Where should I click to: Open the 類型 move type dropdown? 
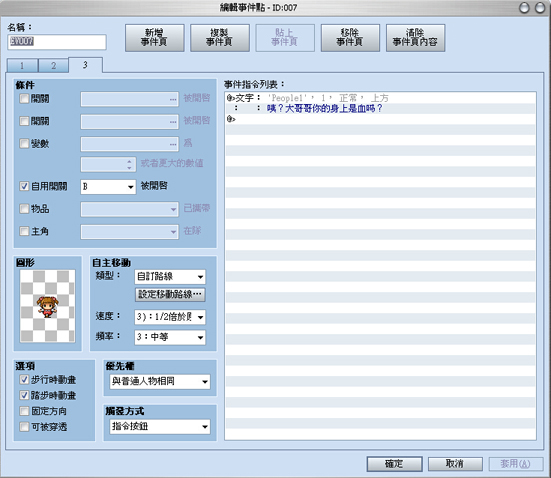pyautogui.click(x=170, y=277)
